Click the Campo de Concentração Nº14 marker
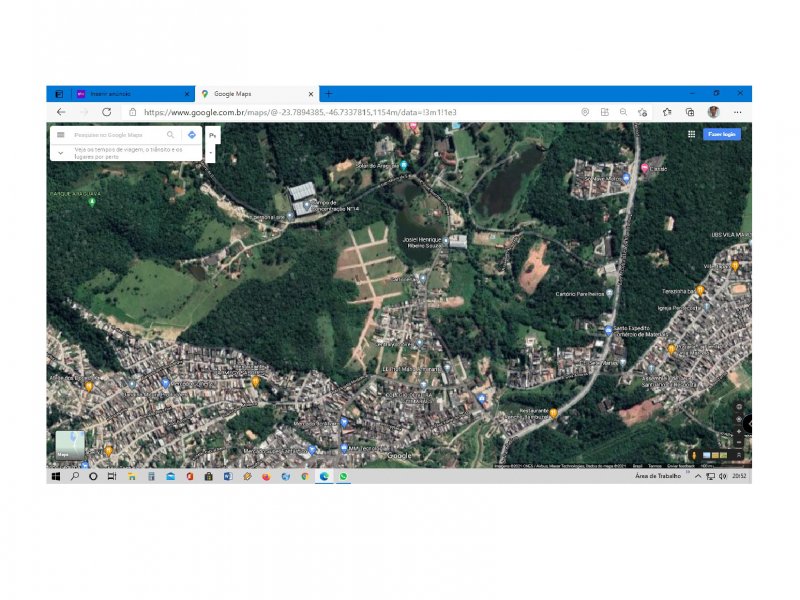Viewport: 800px width, 600px height. coord(307,205)
